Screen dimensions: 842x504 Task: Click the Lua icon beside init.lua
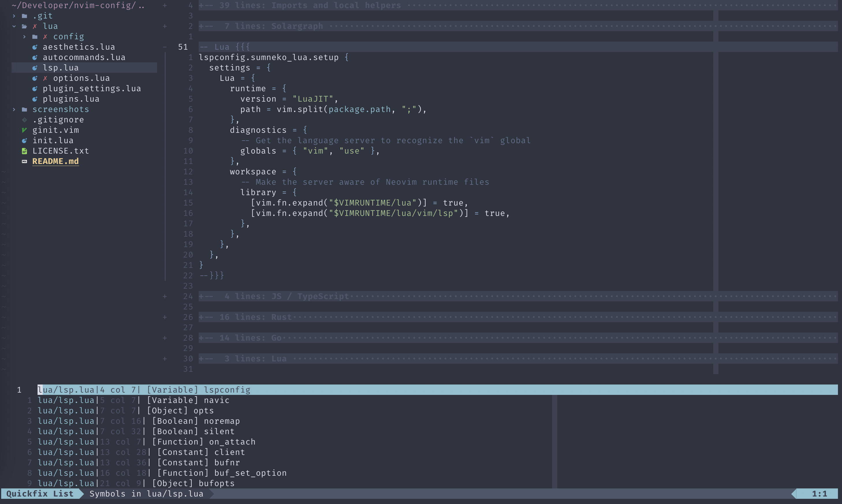tap(24, 141)
